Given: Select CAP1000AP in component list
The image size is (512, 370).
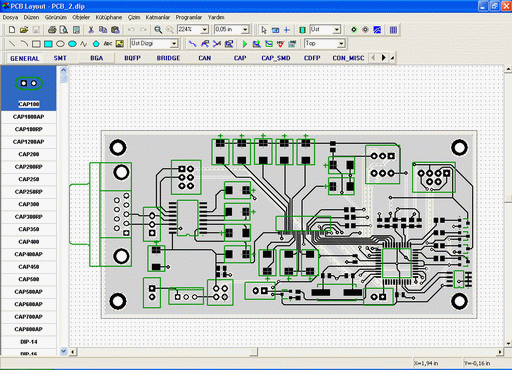Looking at the screenshot, I should coord(29,117).
